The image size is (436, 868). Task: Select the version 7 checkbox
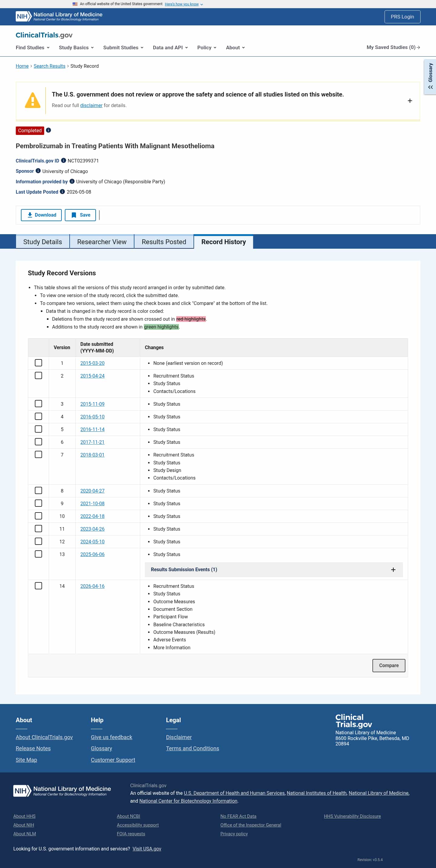(x=38, y=454)
